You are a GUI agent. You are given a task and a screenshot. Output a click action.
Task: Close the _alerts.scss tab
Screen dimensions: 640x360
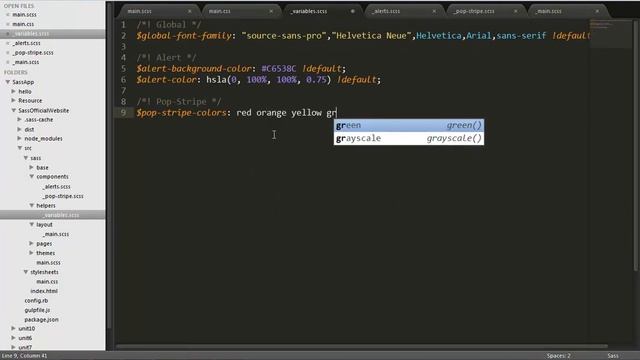coord(434,11)
